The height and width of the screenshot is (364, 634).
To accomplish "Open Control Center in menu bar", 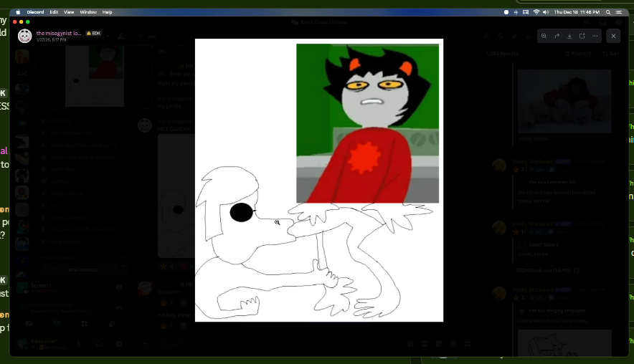I will point(619,12).
